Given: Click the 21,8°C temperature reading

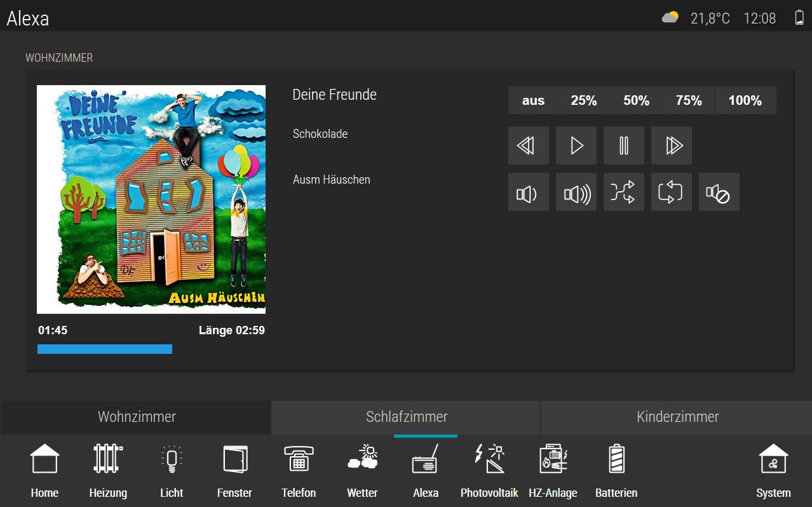Looking at the screenshot, I should [x=710, y=18].
